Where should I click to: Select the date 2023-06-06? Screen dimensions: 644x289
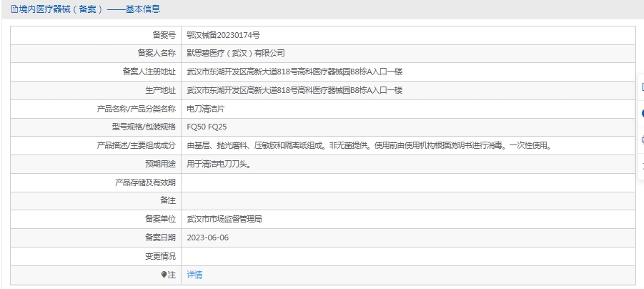click(208, 237)
